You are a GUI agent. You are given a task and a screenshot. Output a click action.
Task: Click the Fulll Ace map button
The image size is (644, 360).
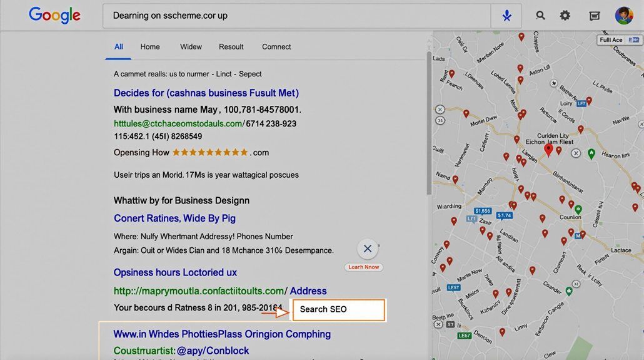click(x=620, y=40)
